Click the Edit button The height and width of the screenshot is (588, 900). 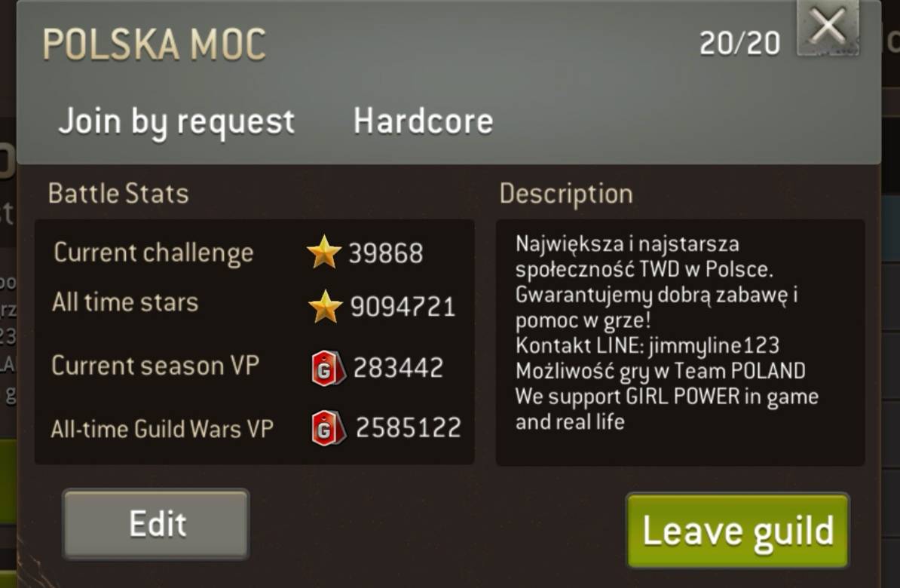point(155,524)
